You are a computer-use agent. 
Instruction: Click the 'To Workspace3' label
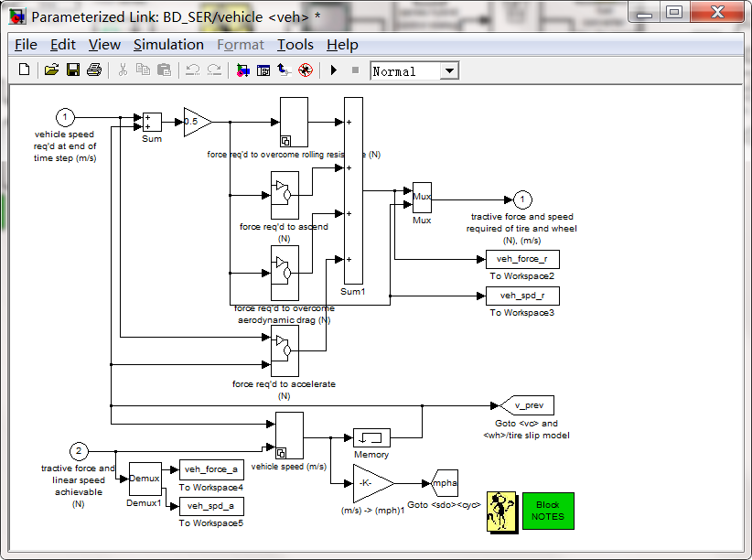[521, 313]
